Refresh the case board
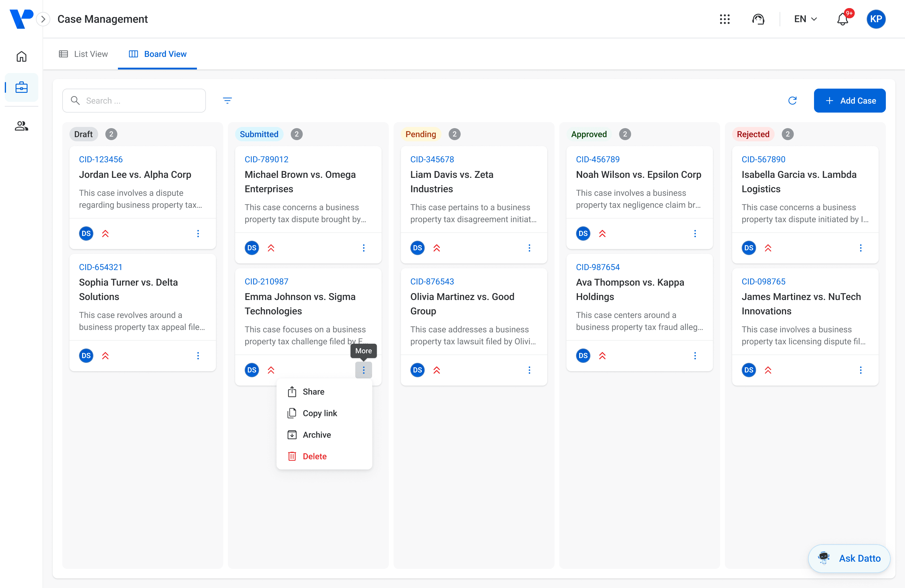905x588 pixels. coord(792,100)
